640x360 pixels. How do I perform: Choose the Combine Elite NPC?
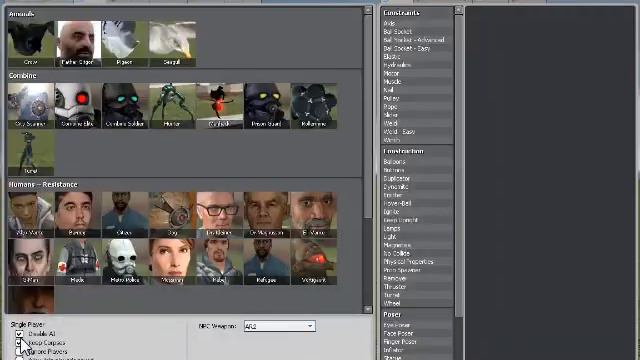point(78,106)
